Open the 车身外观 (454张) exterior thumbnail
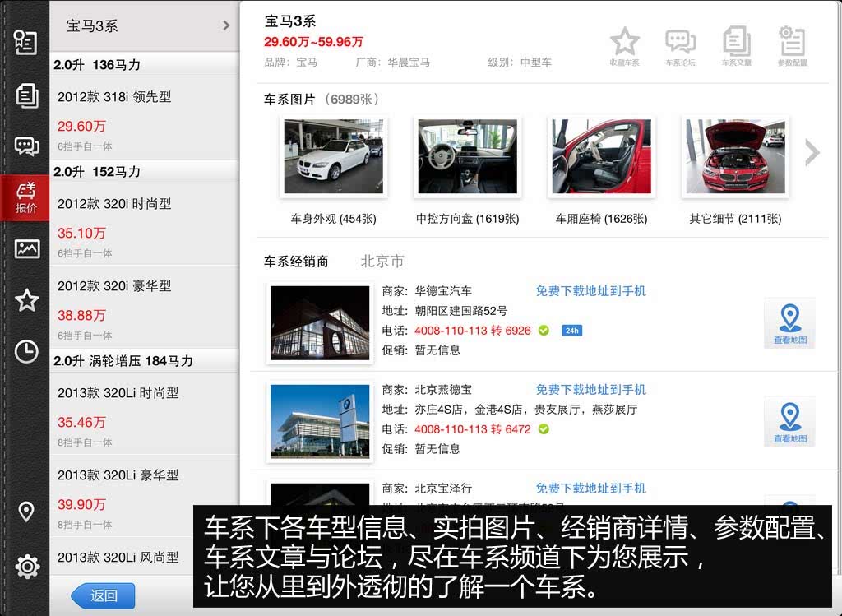This screenshot has width=842, height=616. [x=334, y=157]
